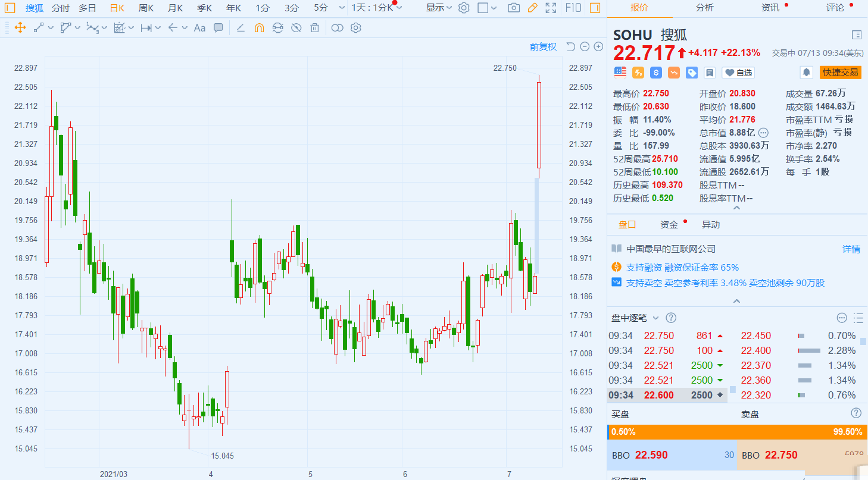Open drawing toolbar settings gear
Image resolution: width=868 pixels, height=480 pixels.
pyautogui.click(x=356, y=27)
